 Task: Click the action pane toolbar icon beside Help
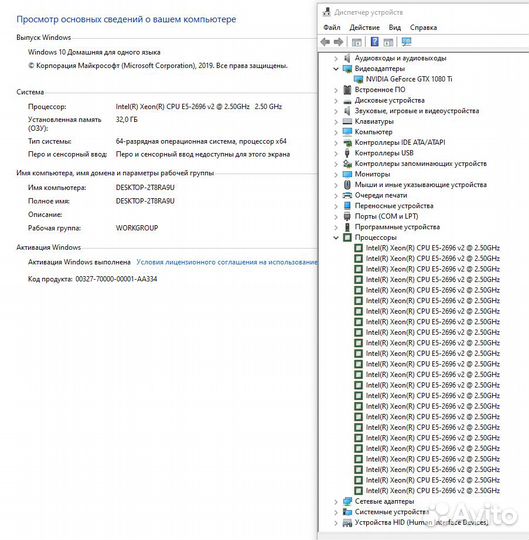coord(388,42)
